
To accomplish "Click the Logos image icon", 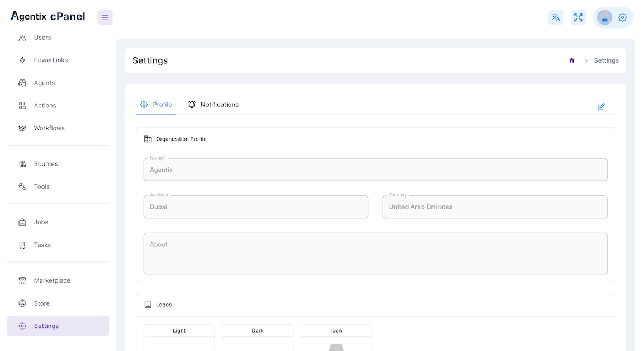I will pos(148,305).
